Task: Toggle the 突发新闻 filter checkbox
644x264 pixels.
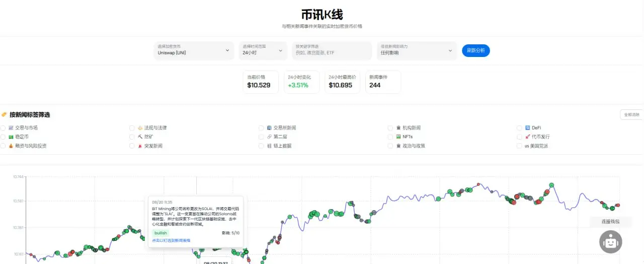Action: pos(132,146)
